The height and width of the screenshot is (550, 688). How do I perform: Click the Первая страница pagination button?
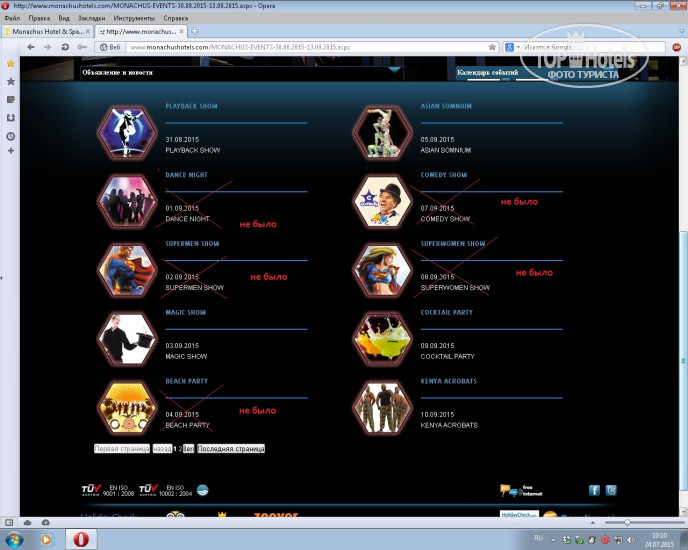(x=122, y=449)
